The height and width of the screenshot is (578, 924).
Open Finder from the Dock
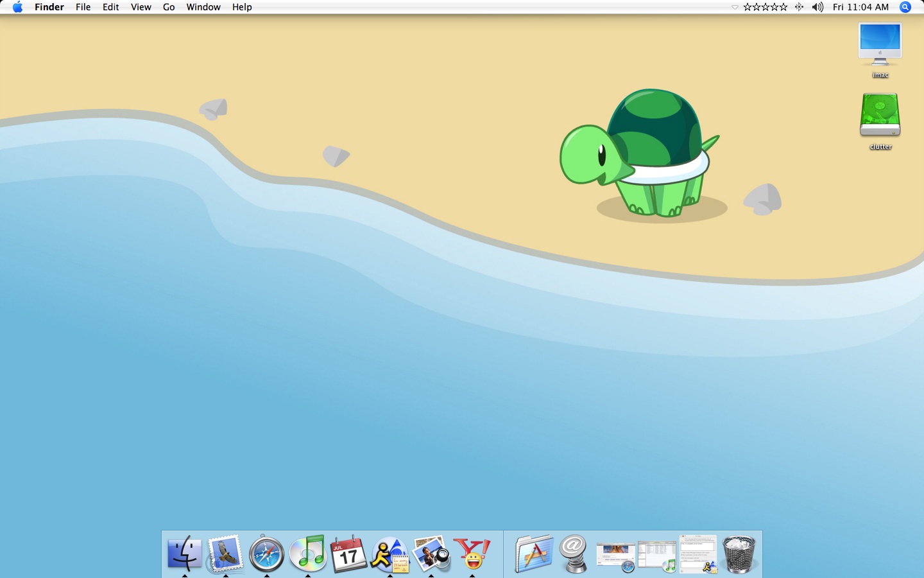click(184, 554)
